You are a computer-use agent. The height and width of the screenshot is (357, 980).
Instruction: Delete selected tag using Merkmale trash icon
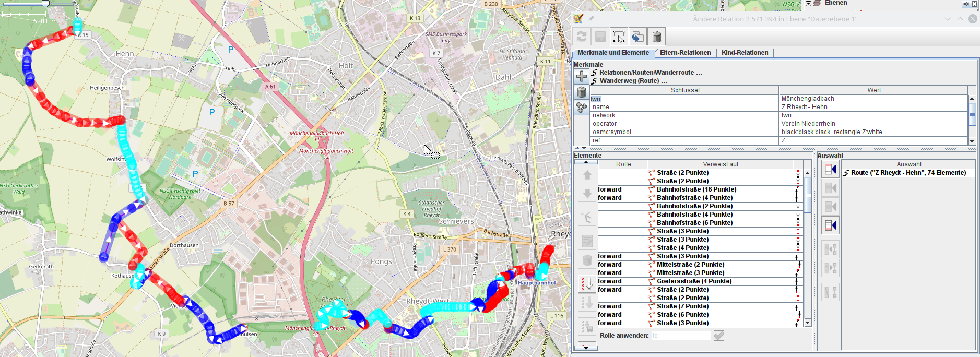click(582, 92)
